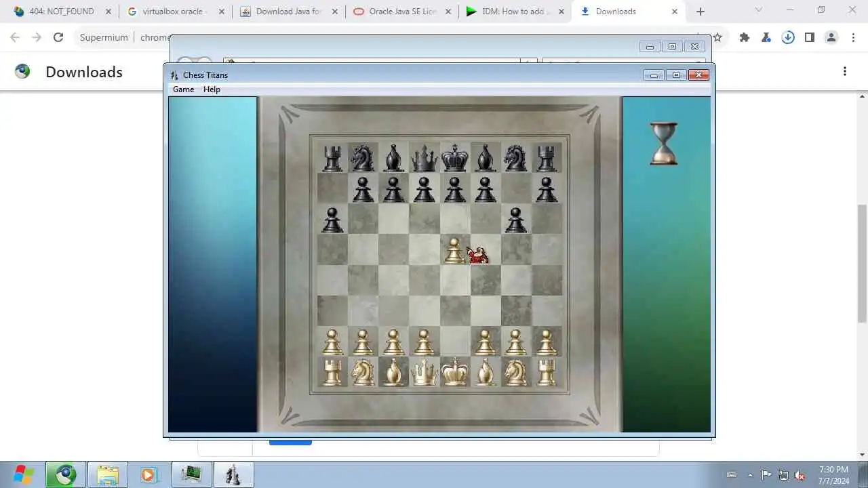Select the white rook on a1
The height and width of the screenshot is (488, 868).
pyautogui.click(x=332, y=372)
